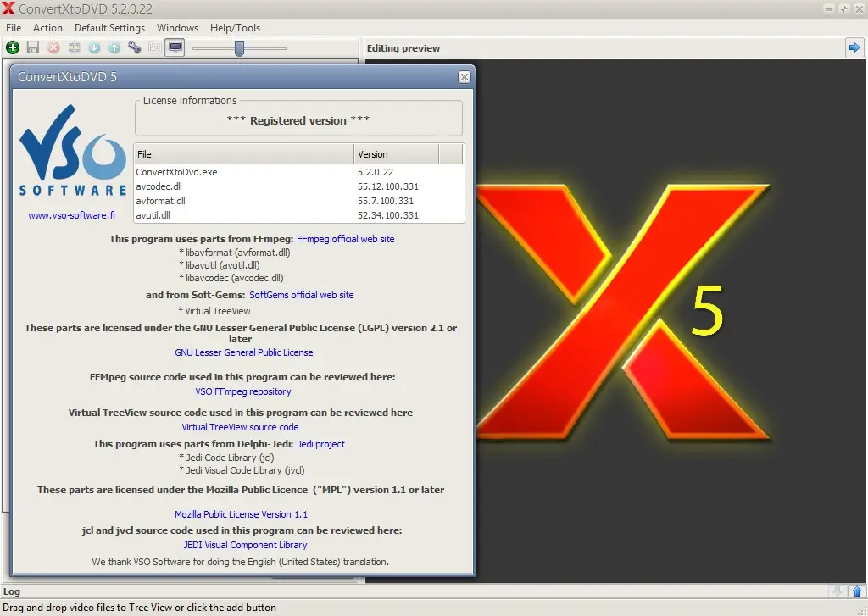The width and height of the screenshot is (868, 616).
Task: Open the Default Settings menu
Action: click(x=109, y=28)
